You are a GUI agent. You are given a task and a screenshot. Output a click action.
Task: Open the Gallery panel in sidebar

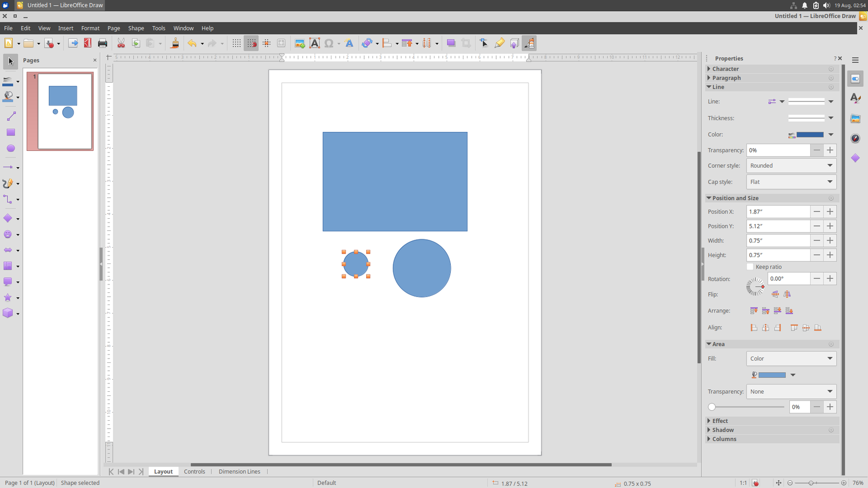pyautogui.click(x=855, y=118)
